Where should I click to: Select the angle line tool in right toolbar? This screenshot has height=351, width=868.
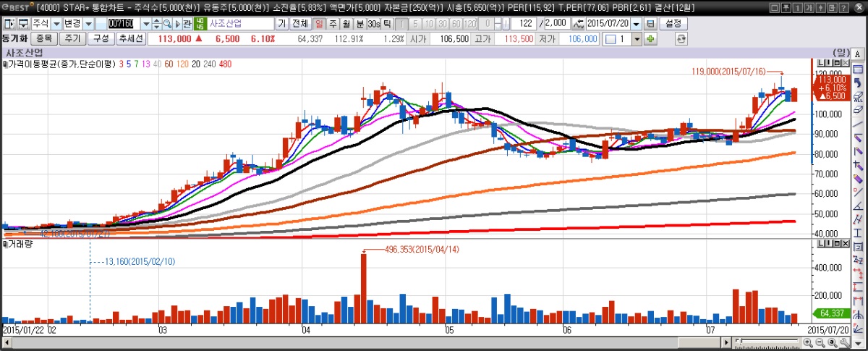point(858,205)
